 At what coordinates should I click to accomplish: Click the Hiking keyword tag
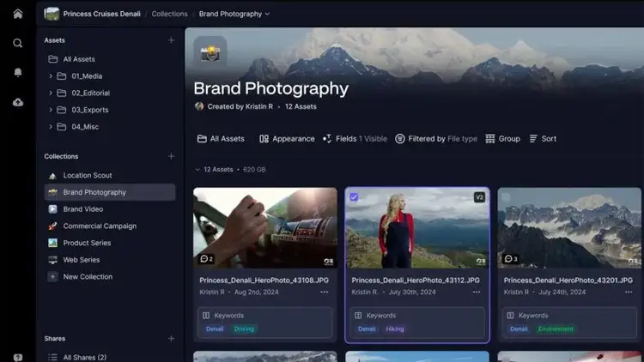[x=395, y=329]
